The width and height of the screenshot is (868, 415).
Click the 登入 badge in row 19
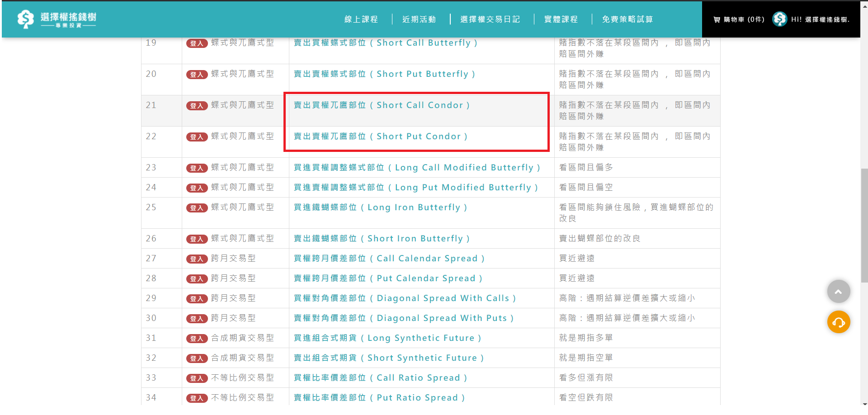click(197, 43)
